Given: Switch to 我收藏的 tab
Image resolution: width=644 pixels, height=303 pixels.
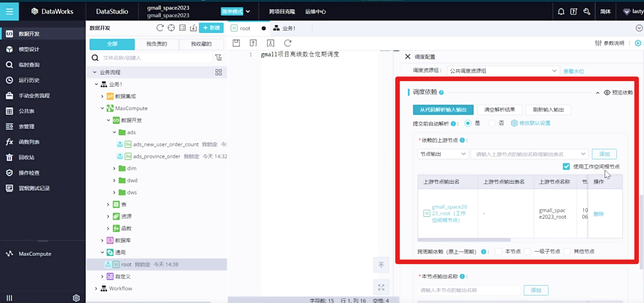Looking at the screenshot, I should pos(201,44).
